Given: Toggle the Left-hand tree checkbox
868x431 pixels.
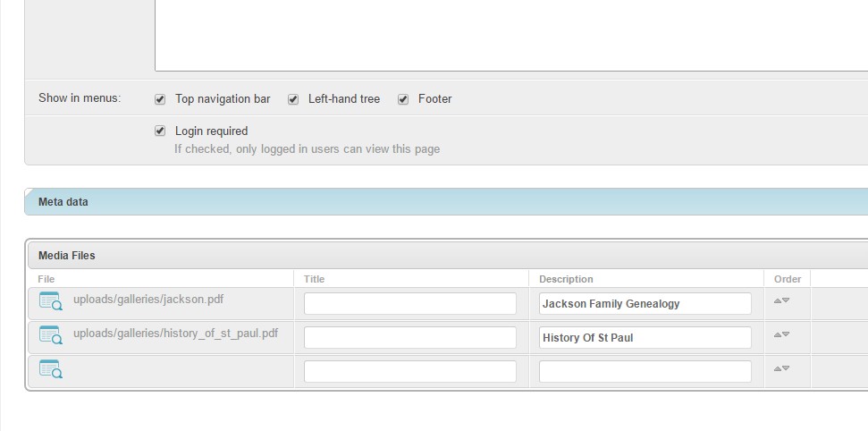Looking at the screenshot, I should tap(293, 99).
